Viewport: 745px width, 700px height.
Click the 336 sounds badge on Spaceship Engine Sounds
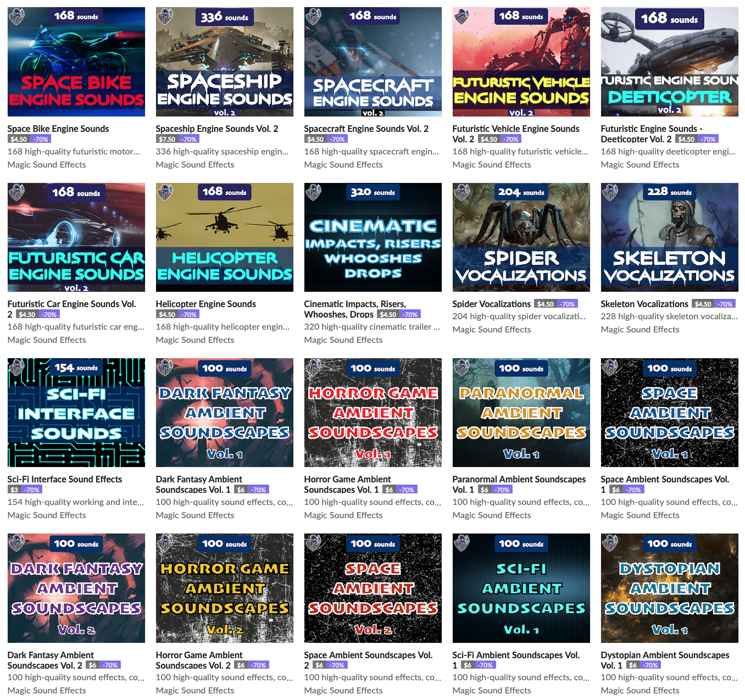point(224,16)
